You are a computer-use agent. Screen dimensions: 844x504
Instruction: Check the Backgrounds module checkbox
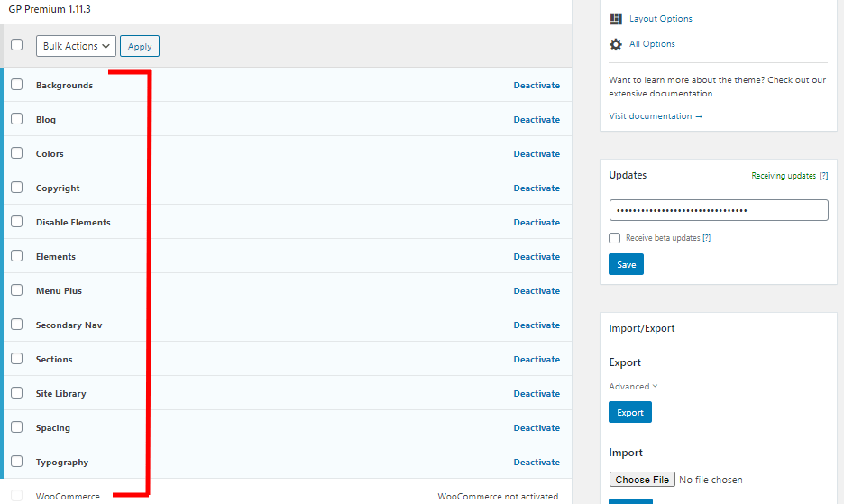pos(17,85)
